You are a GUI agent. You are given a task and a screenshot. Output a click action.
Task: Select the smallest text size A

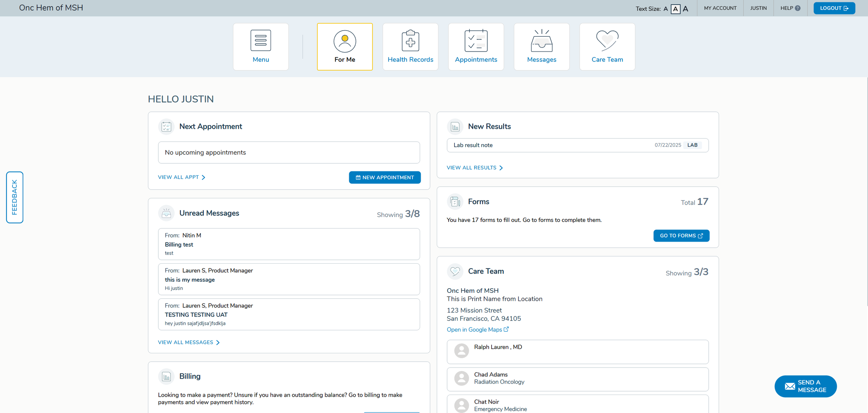click(x=665, y=9)
